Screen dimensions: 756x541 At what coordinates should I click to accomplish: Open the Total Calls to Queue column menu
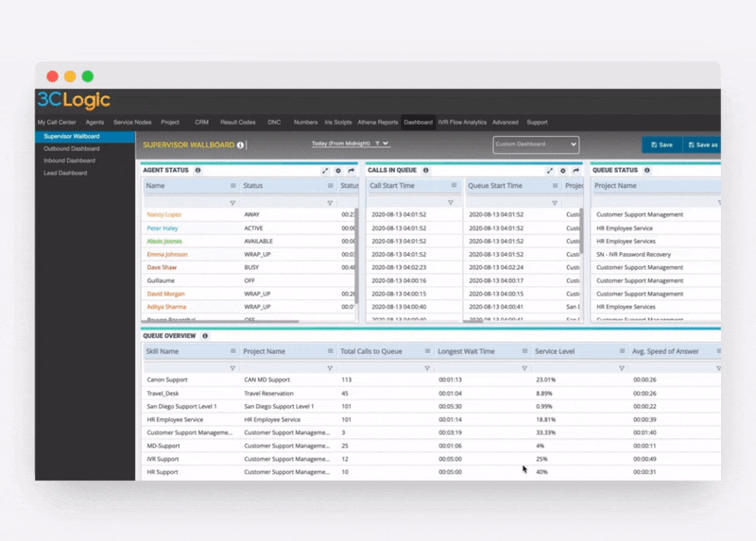[x=427, y=351]
